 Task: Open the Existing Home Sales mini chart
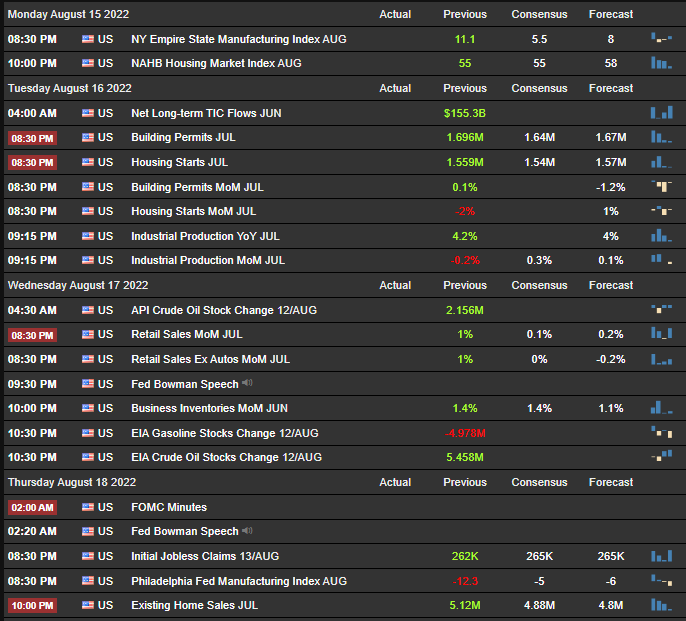pos(662,605)
